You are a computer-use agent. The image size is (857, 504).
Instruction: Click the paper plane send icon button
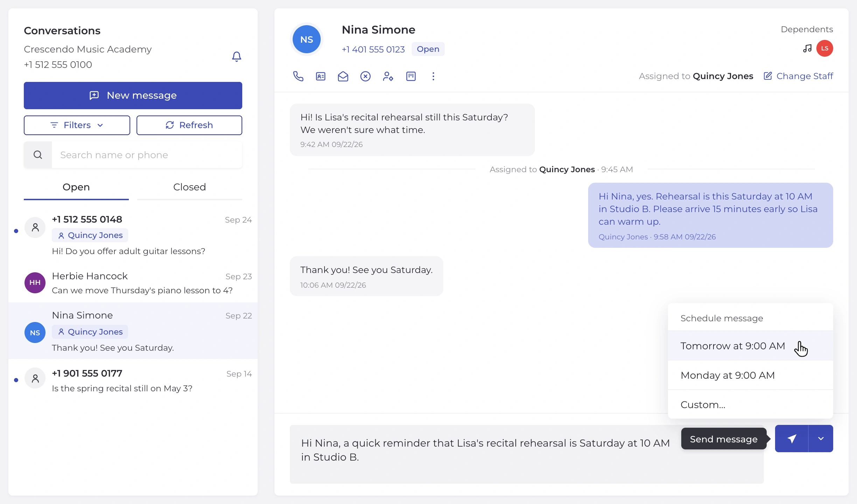792,439
